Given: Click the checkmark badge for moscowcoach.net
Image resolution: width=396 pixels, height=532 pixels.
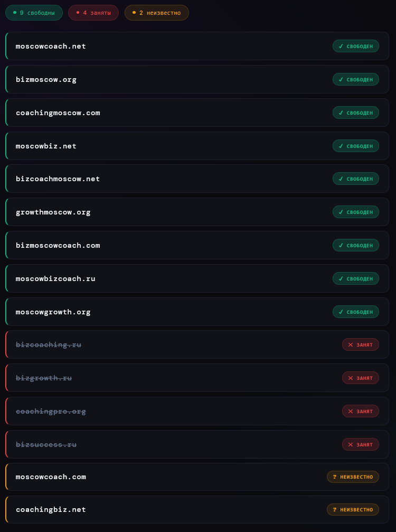Looking at the screenshot, I should click(355, 46).
